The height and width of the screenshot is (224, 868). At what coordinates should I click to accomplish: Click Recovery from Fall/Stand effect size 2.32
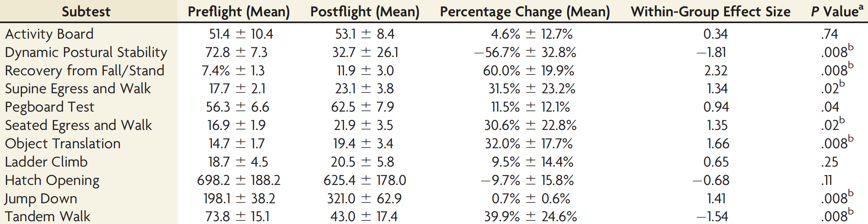pos(716,71)
